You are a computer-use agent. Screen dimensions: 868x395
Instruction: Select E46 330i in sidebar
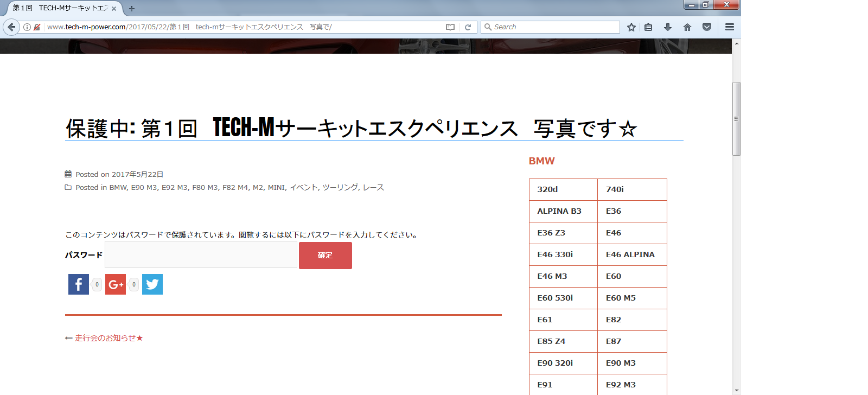pyautogui.click(x=555, y=254)
